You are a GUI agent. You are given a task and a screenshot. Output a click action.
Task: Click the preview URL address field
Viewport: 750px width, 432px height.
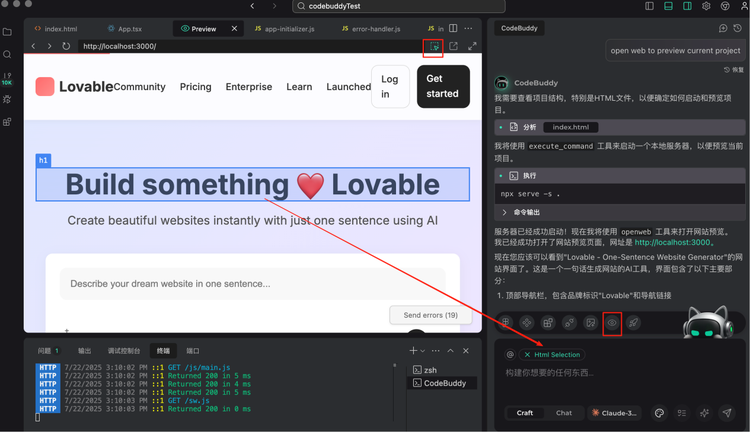pos(249,46)
